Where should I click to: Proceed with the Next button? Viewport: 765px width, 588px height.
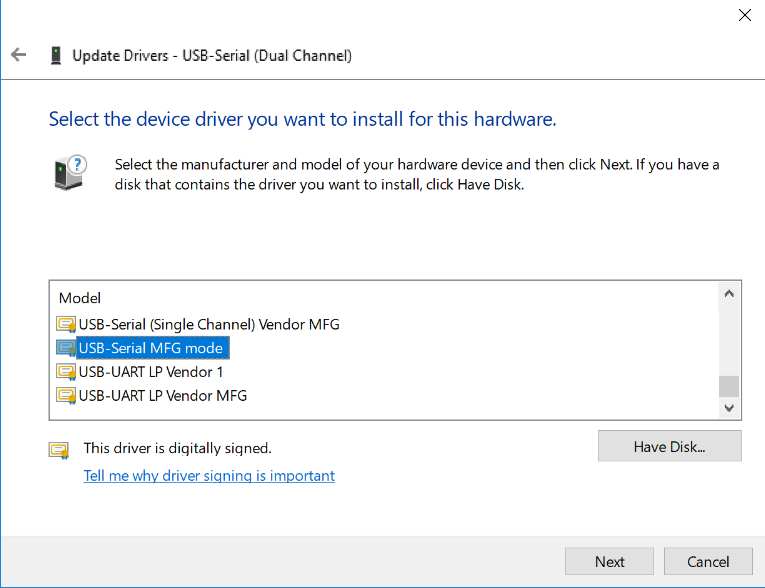coord(609,561)
